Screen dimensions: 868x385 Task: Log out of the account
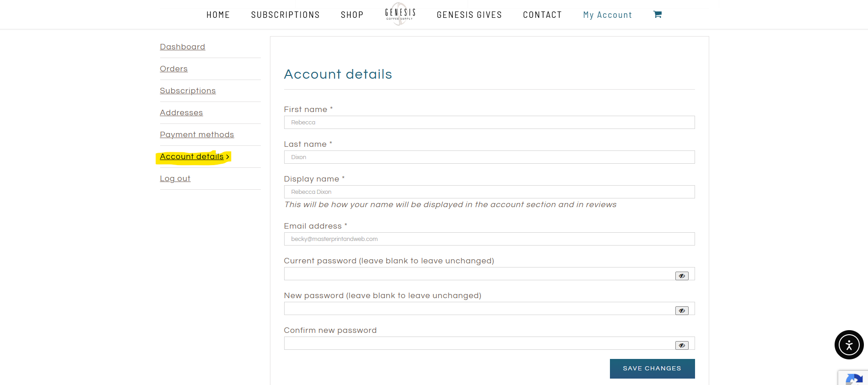point(175,178)
